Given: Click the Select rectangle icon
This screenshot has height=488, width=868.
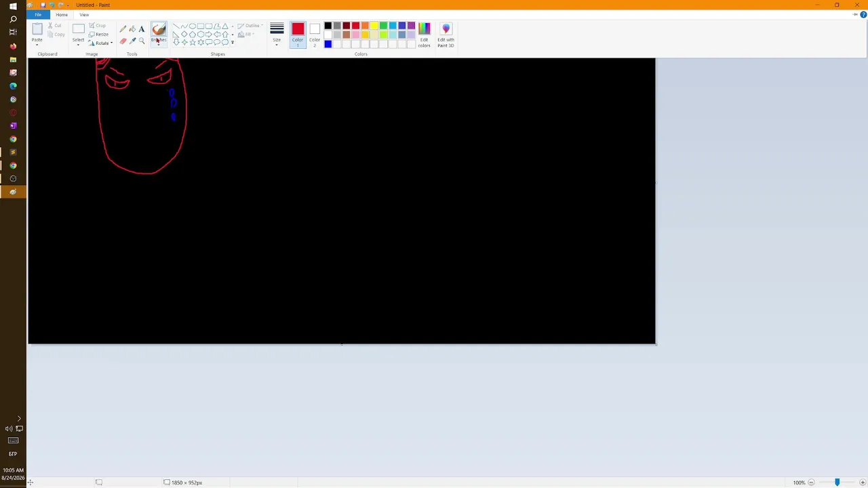Looking at the screenshot, I should pos(79,28).
